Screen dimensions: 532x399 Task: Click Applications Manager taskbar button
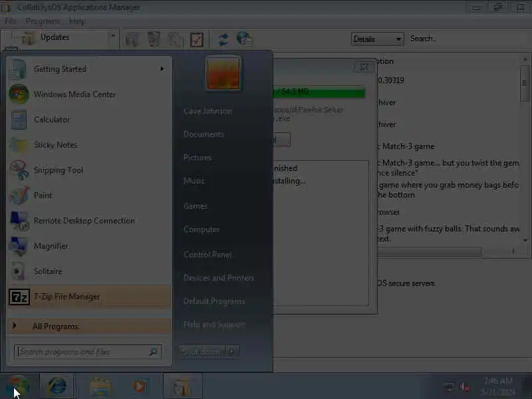(x=183, y=386)
